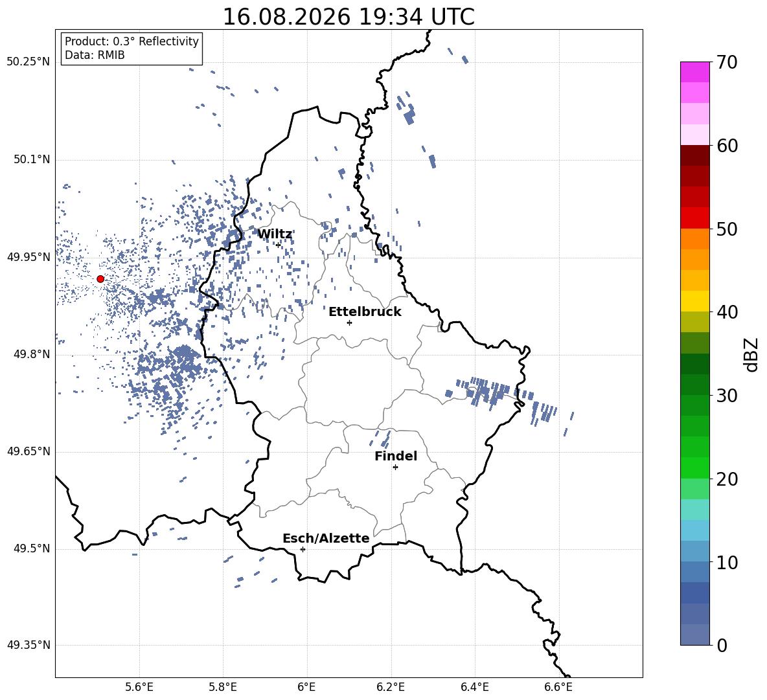Click the 6.2°E longitude tick label
Viewport: 767px width, 700px height.
click(391, 687)
